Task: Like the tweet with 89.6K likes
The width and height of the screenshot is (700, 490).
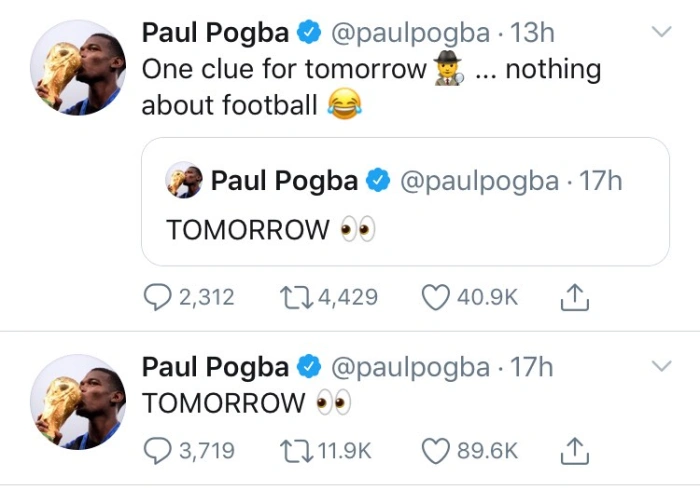Action: [x=435, y=451]
